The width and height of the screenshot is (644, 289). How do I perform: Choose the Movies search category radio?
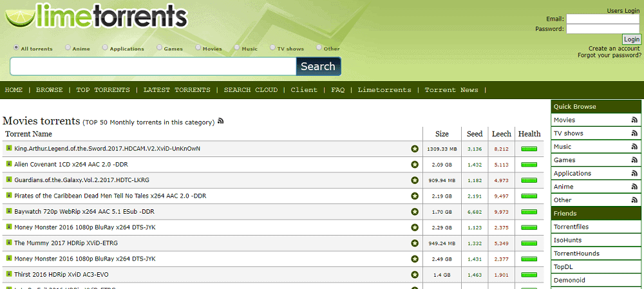[x=198, y=48]
